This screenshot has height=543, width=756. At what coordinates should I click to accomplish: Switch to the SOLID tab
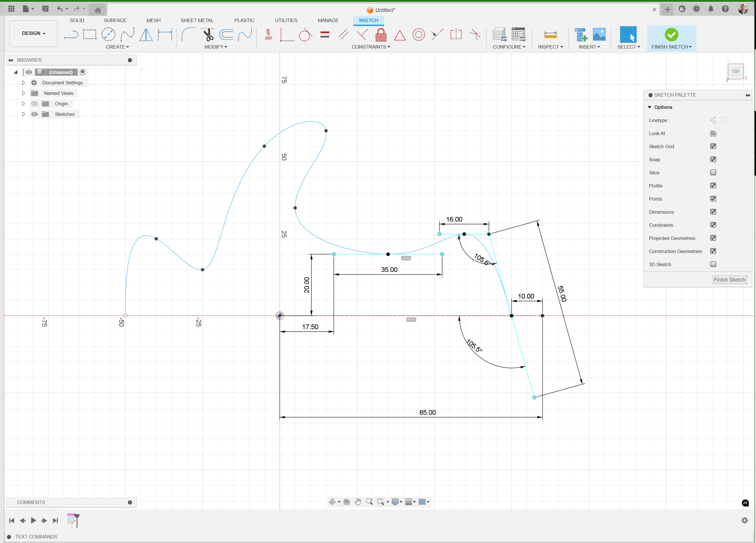click(x=77, y=20)
